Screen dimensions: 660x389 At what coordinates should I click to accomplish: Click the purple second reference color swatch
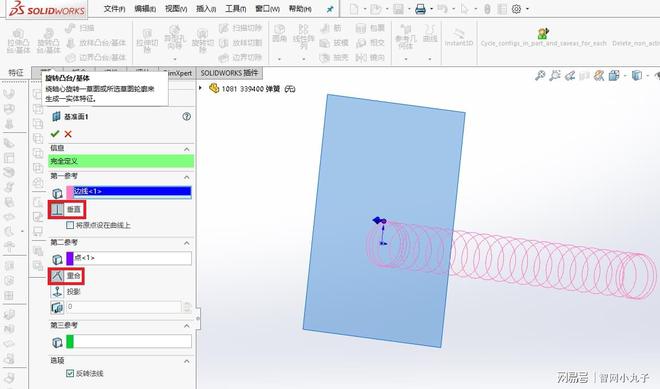click(x=70, y=258)
